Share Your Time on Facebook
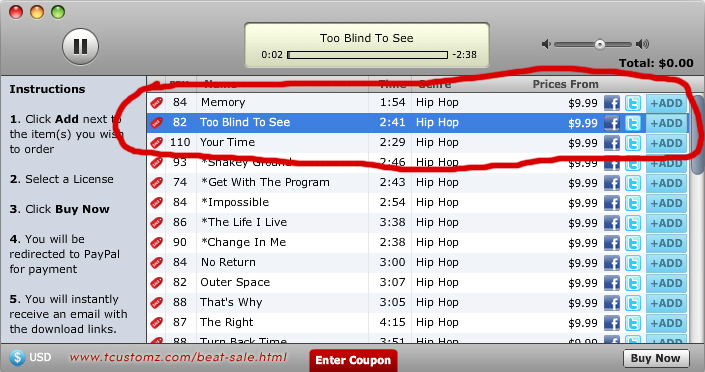This screenshot has width=705, height=372. pyautogui.click(x=611, y=143)
